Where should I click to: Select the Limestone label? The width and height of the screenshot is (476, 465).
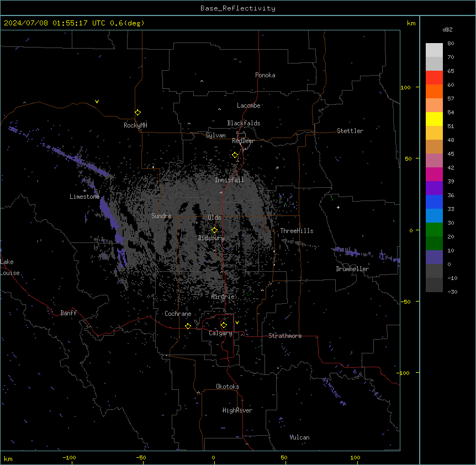tap(84, 197)
